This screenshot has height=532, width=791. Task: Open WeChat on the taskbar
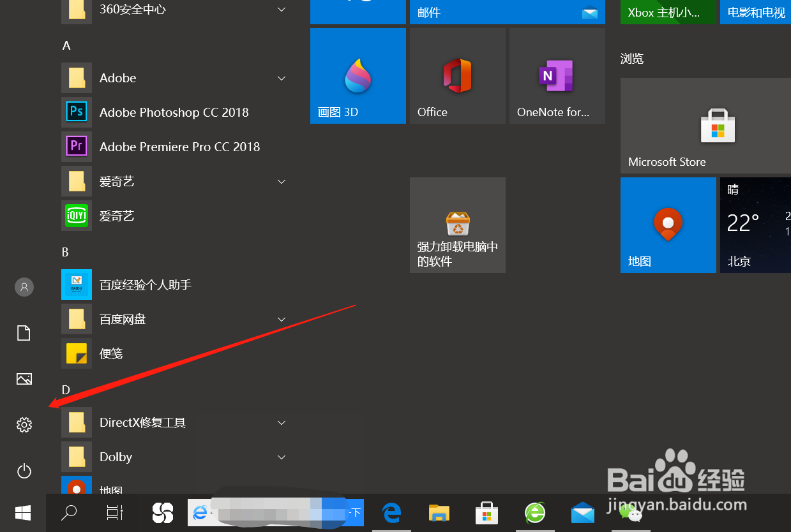click(x=630, y=512)
